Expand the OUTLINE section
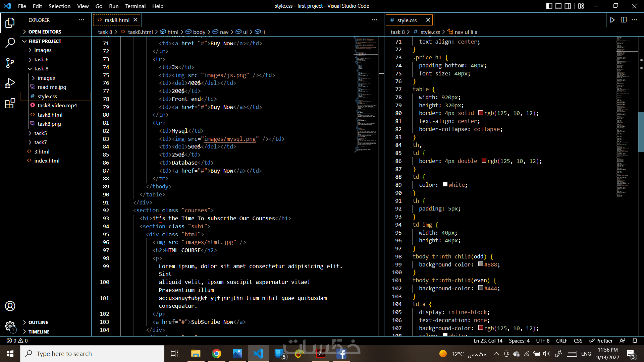644x362 pixels. 38,322
